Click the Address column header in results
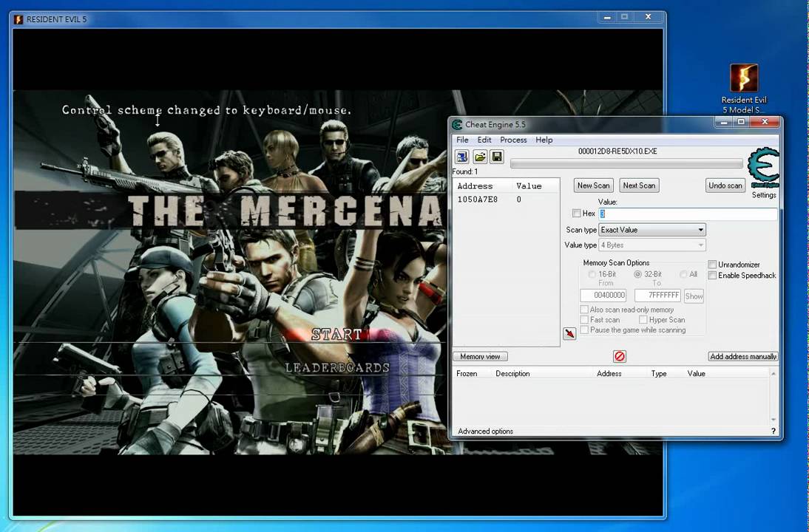 coord(475,186)
